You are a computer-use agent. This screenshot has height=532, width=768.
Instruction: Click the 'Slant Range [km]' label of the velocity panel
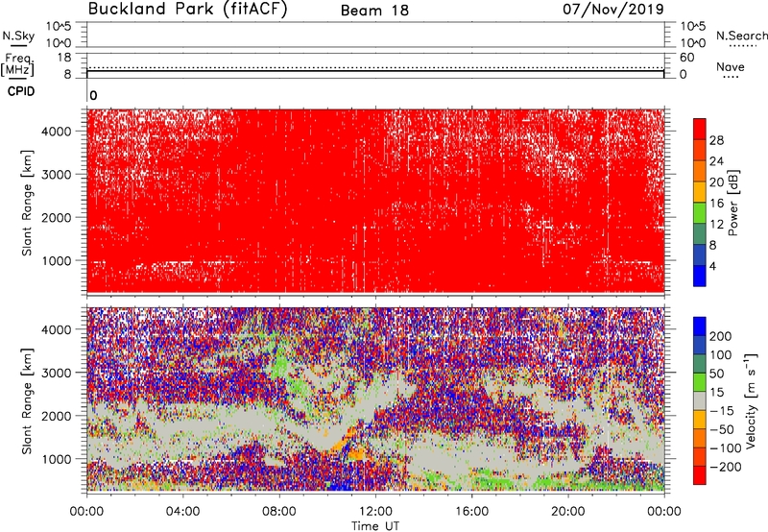[x=27, y=401]
